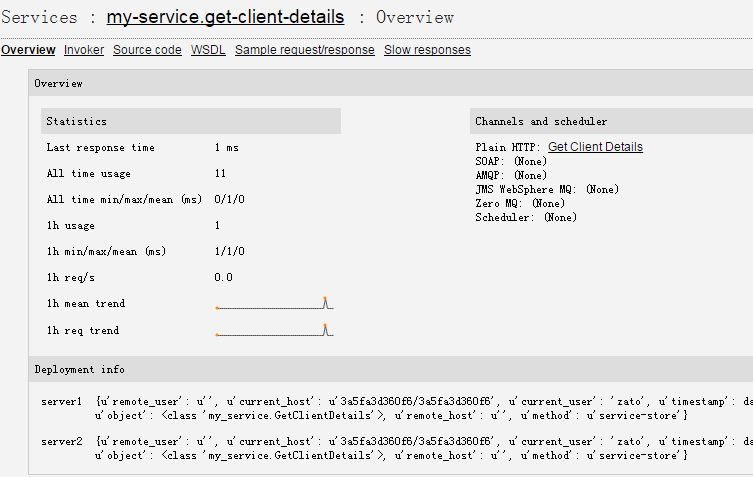Image resolution: width=753 pixels, height=477 pixels.
Task: Click the 1h mean trend sparkline
Action: pos(274,303)
